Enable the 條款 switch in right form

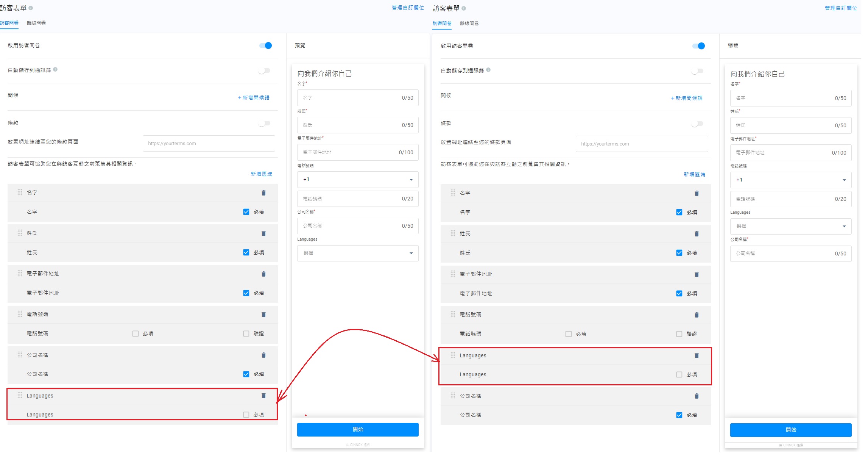coord(697,124)
